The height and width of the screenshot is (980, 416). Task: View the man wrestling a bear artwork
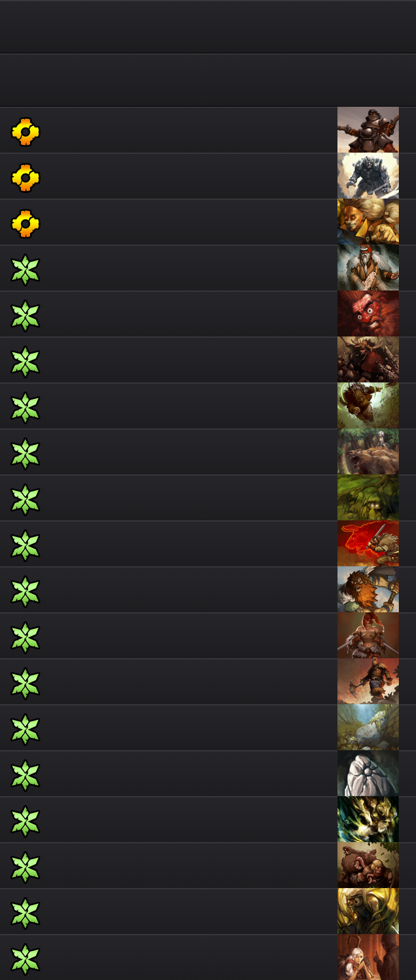pyautogui.click(x=368, y=865)
